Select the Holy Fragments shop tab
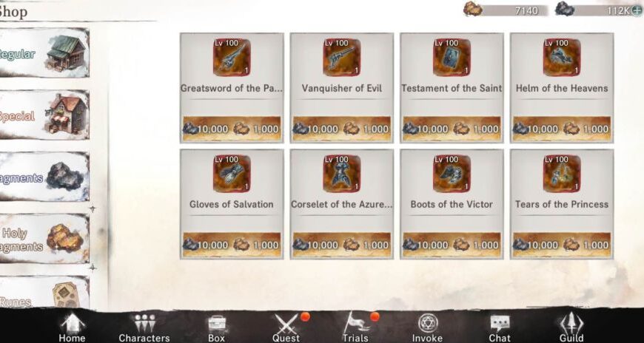This screenshot has height=343, width=644. [44, 239]
